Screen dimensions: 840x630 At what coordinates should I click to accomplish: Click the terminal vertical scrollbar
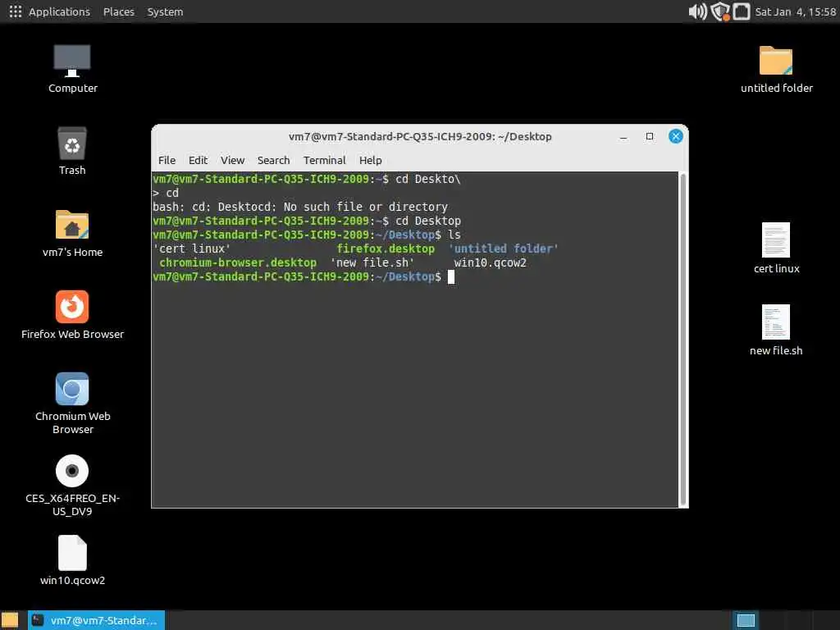(x=682, y=339)
